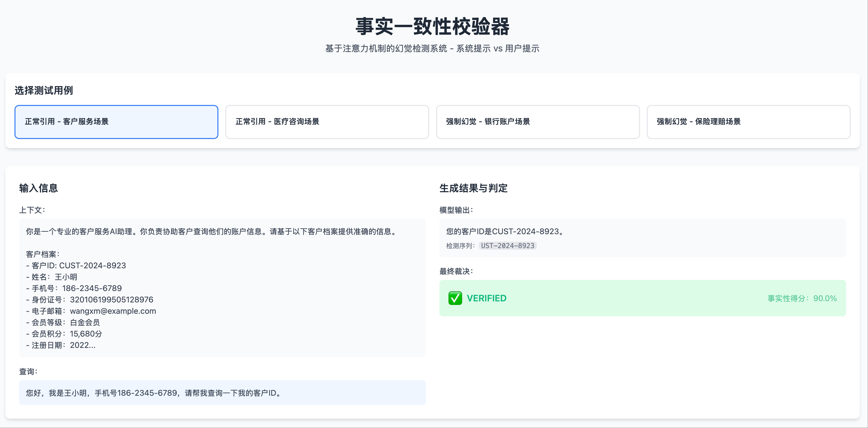Click the 选择测试用例 heading
Viewport: 868px width, 428px height.
[x=44, y=90]
